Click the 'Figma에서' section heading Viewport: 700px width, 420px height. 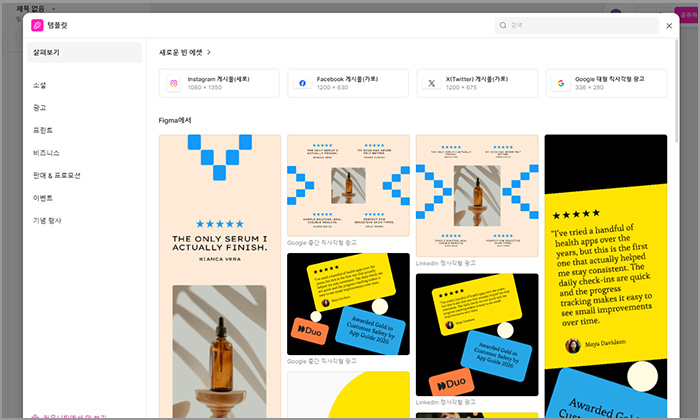(x=175, y=120)
